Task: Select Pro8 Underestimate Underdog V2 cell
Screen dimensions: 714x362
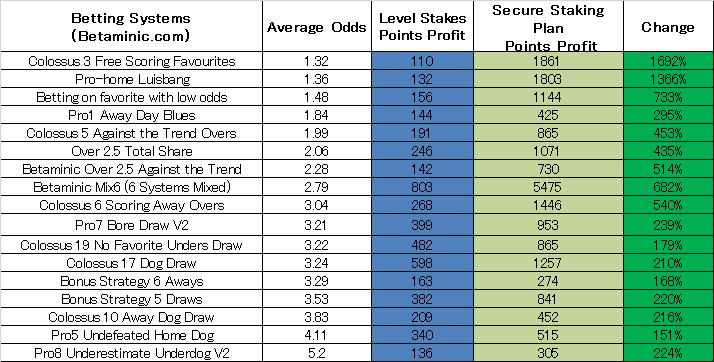Action: click(x=131, y=353)
